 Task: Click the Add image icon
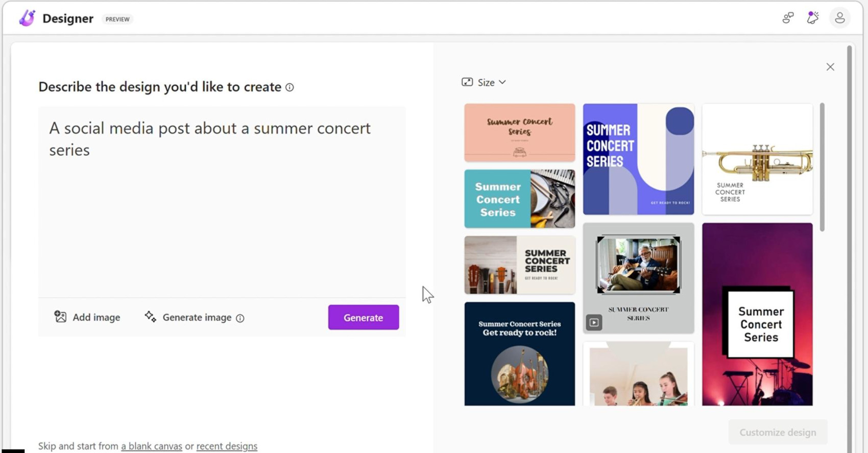coord(60,317)
